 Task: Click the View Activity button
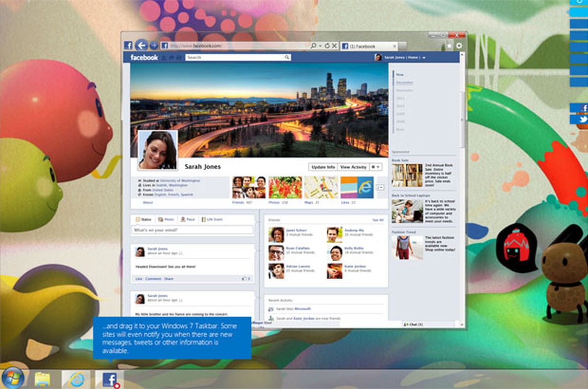click(x=353, y=167)
